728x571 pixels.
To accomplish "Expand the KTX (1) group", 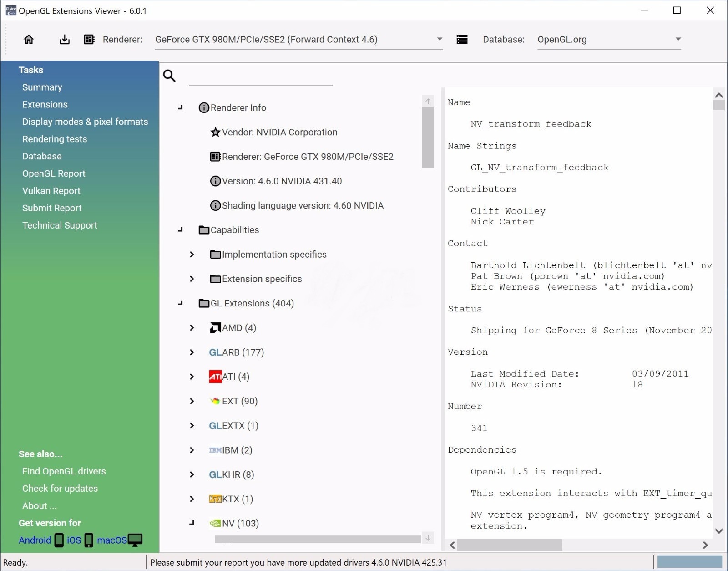I will tap(192, 499).
